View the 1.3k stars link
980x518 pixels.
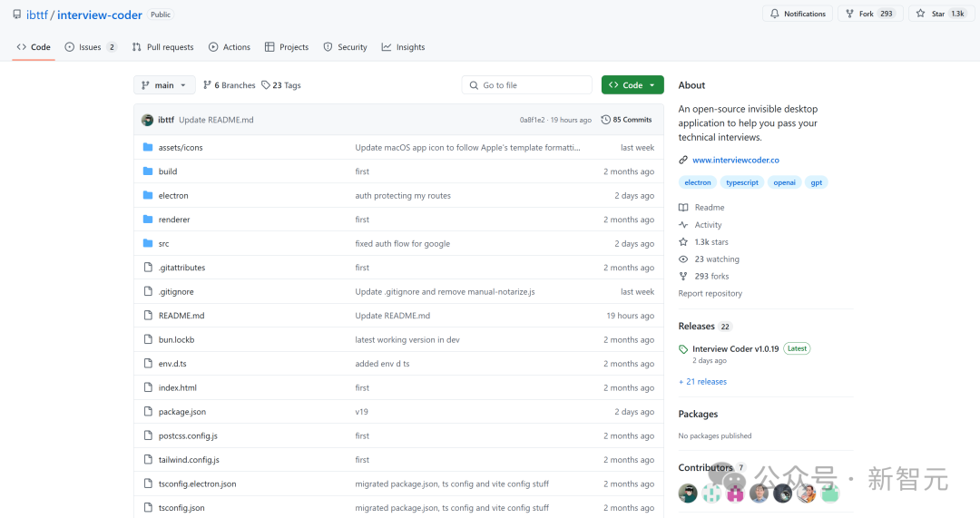pos(704,242)
